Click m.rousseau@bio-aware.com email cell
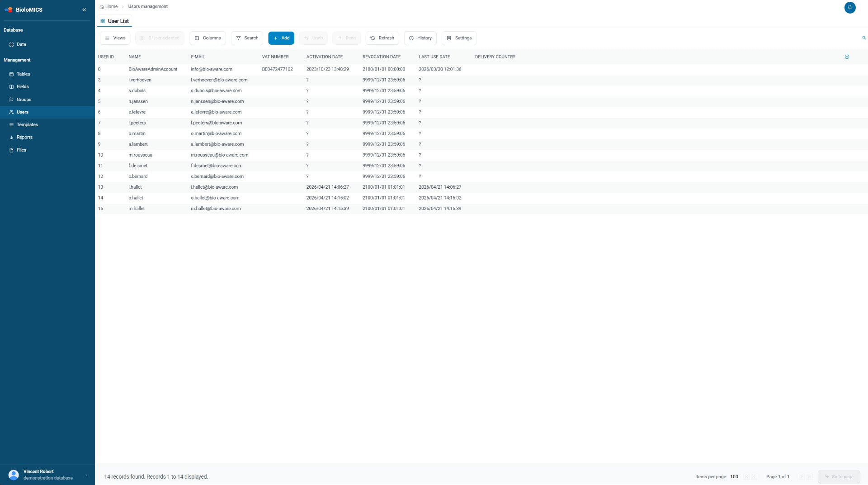The height and width of the screenshot is (485, 868). 220,155
